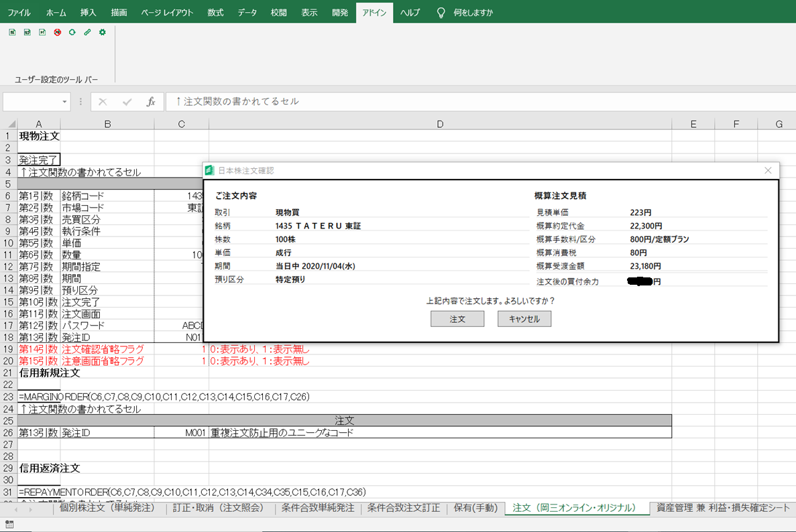Click the lightbulb 何をしますか search box
Screen dimensions: 796x532
pyautogui.click(x=473, y=13)
